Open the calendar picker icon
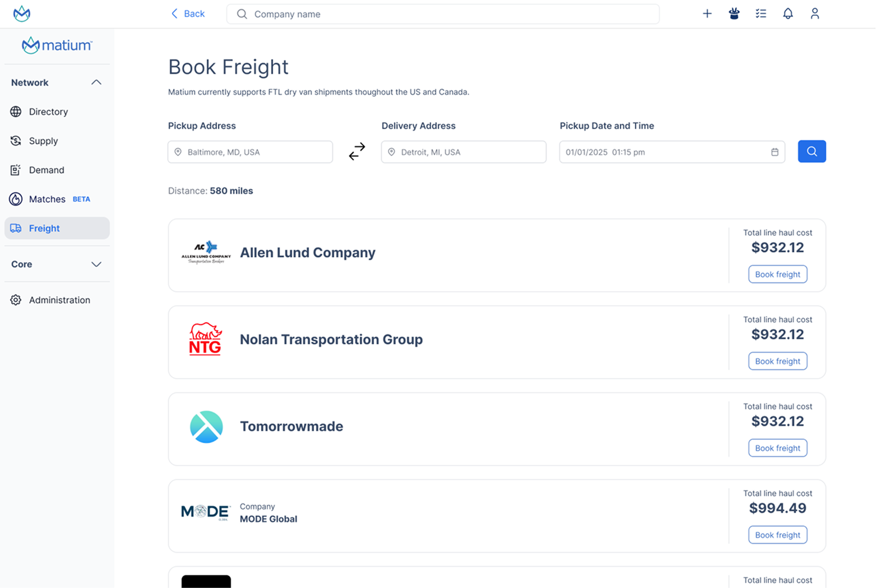The image size is (880, 588). click(x=775, y=152)
